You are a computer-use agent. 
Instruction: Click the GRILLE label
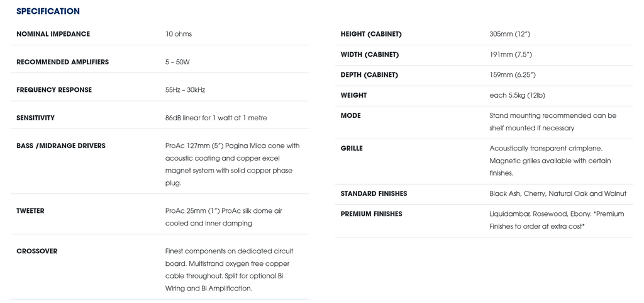(352, 148)
